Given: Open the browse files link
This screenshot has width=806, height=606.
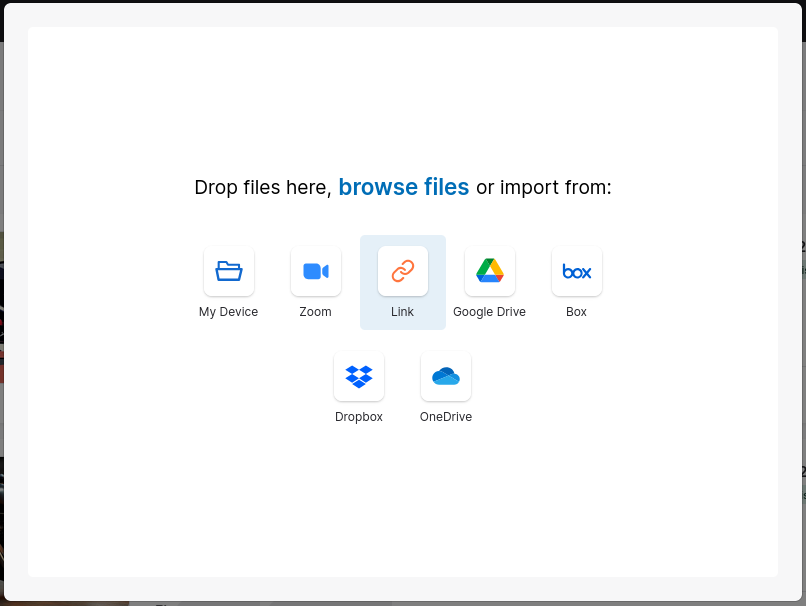Looking at the screenshot, I should point(404,187).
